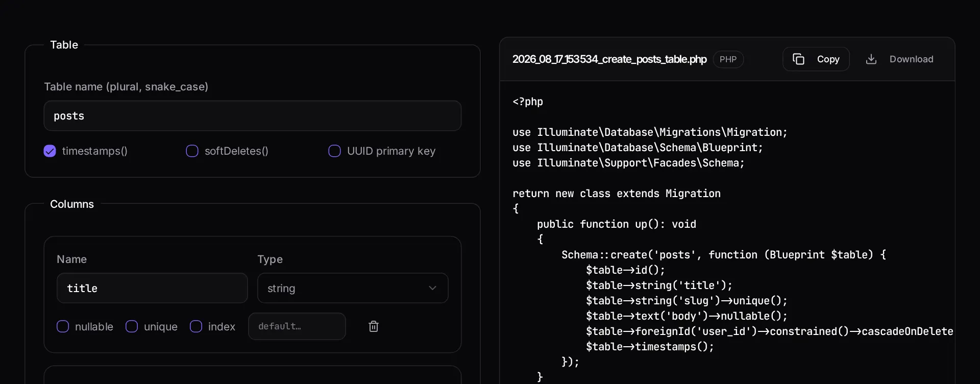Click the Columns section heading

(72, 204)
